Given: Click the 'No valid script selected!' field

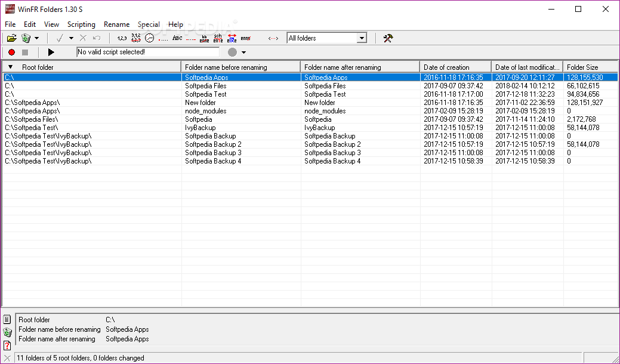Looking at the screenshot, I should (148, 52).
